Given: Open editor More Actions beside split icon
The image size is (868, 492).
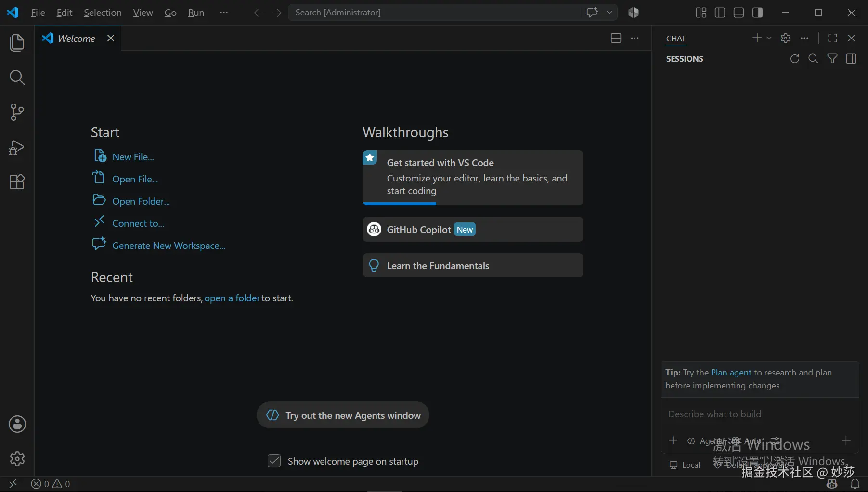Looking at the screenshot, I should click(635, 38).
